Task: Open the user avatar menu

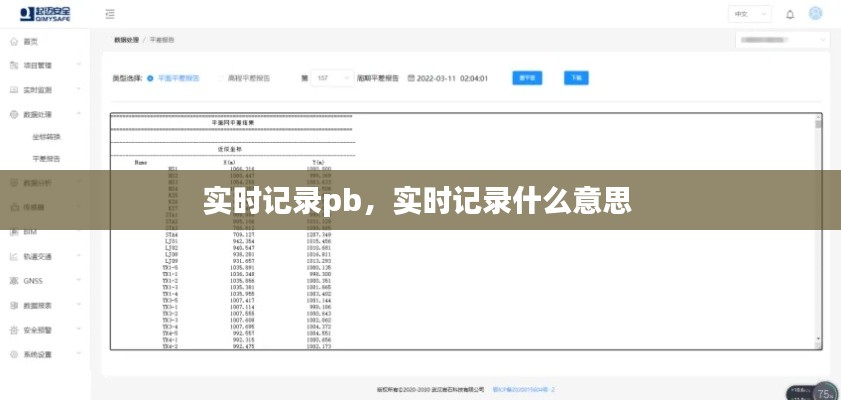Action: (816, 14)
